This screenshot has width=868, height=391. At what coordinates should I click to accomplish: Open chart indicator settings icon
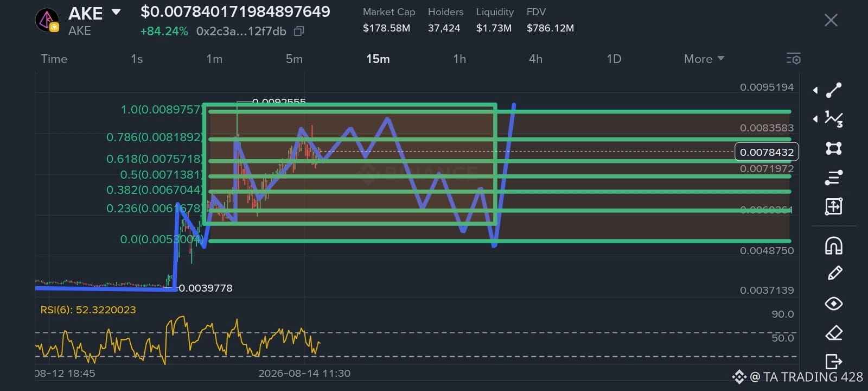(793, 59)
